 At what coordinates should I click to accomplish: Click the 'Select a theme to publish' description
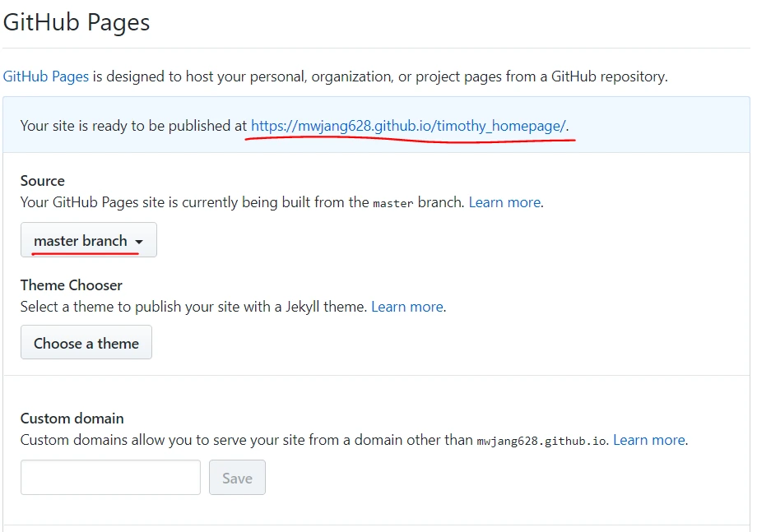193,307
